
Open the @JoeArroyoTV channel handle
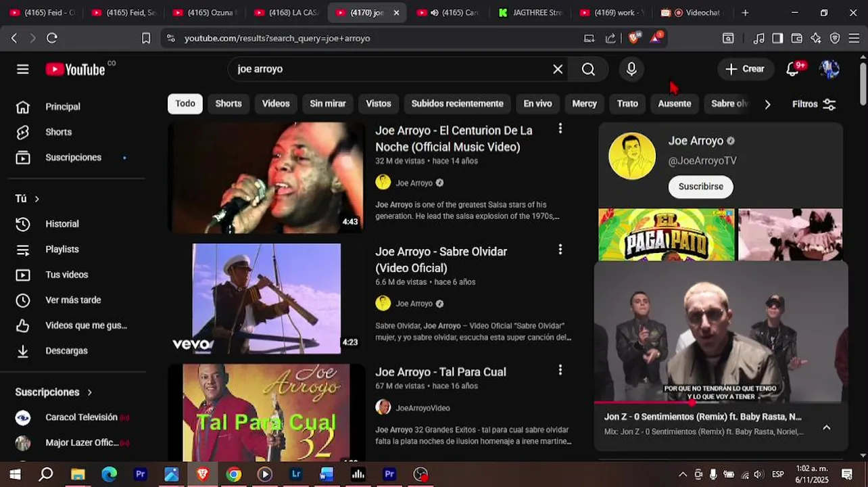pyautogui.click(x=702, y=161)
